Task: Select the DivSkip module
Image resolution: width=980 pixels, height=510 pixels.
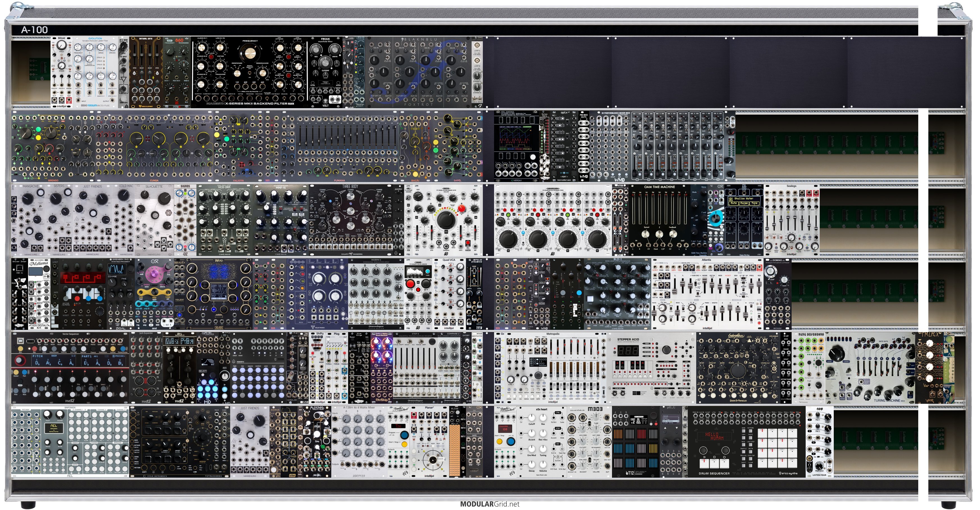Action: (382, 368)
